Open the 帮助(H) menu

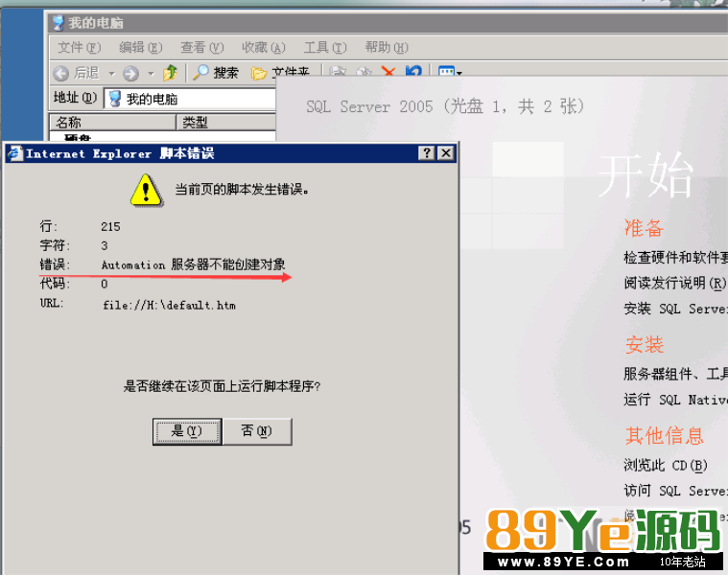coord(387,47)
